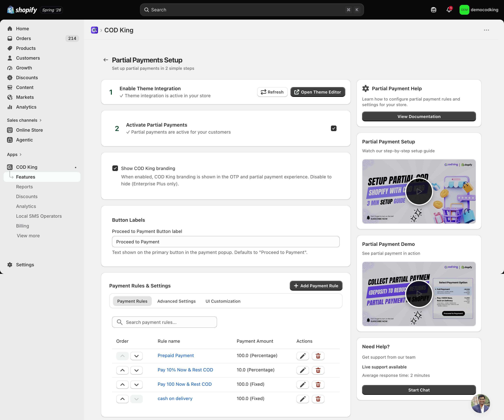504x420 pixels.
Task: Move cash on delivery rule up
Action: (x=122, y=399)
